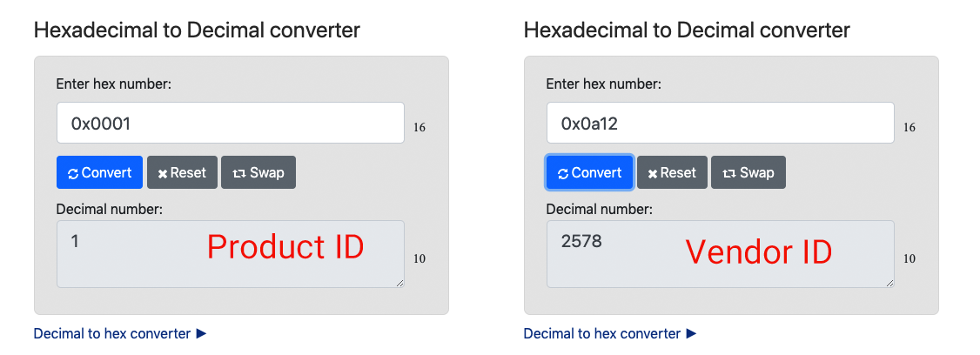Reset the left hex converter
Screen dimensions: 980x355
click(182, 172)
